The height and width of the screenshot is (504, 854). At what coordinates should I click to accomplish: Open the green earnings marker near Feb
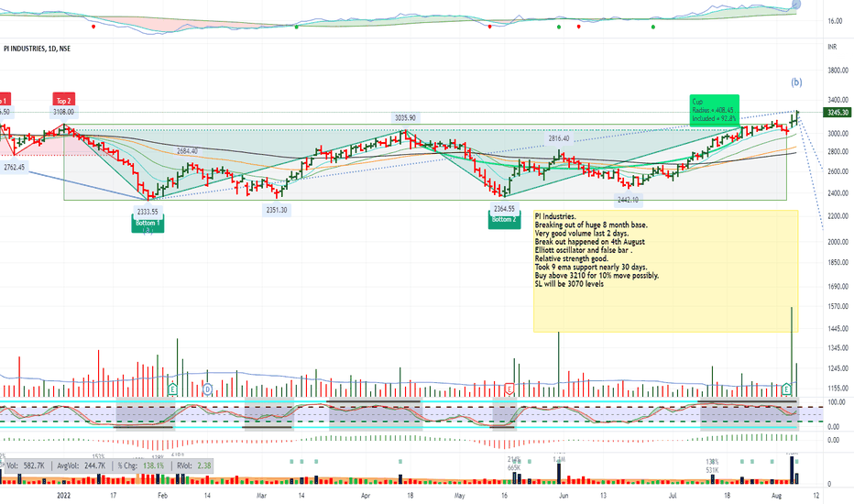[172, 389]
